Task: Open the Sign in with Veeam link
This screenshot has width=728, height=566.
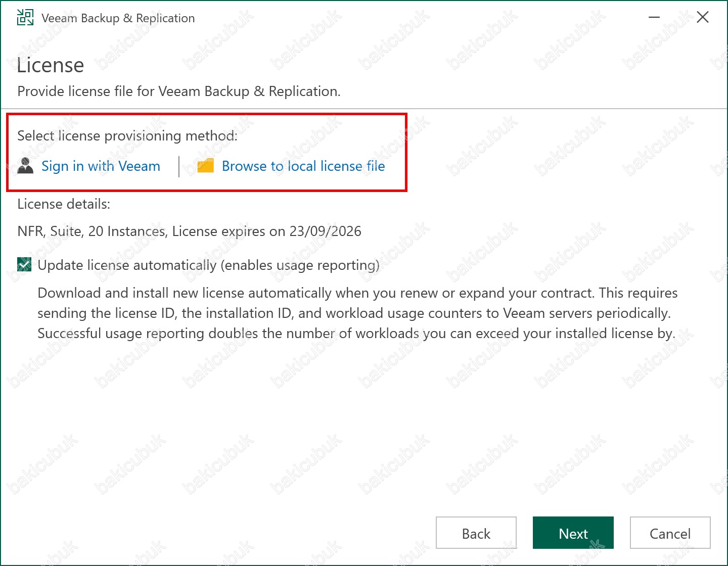Action: 101,166
